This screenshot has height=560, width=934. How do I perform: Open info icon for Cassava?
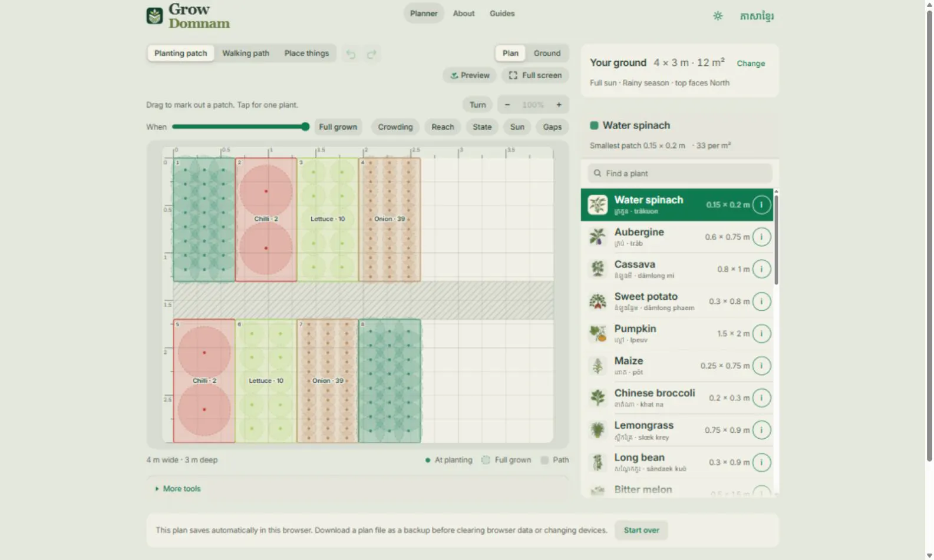click(x=761, y=269)
